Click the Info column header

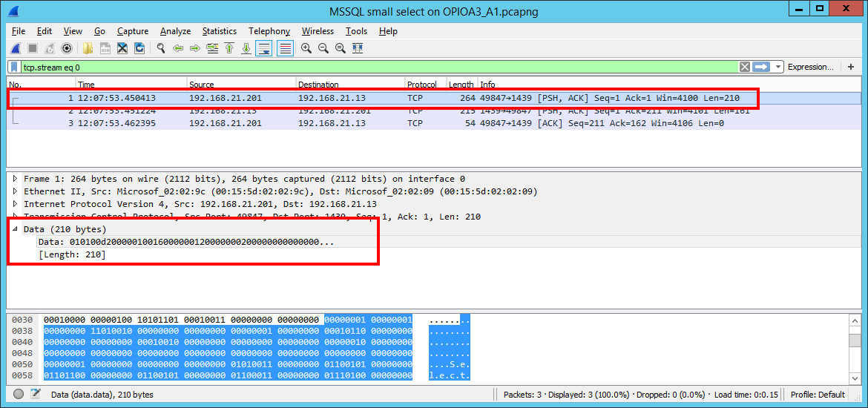669,85
